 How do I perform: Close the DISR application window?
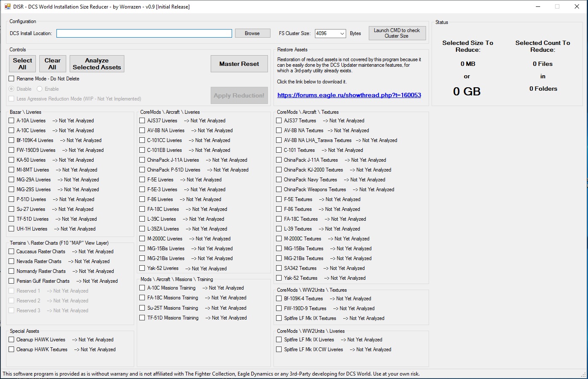coord(576,6)
